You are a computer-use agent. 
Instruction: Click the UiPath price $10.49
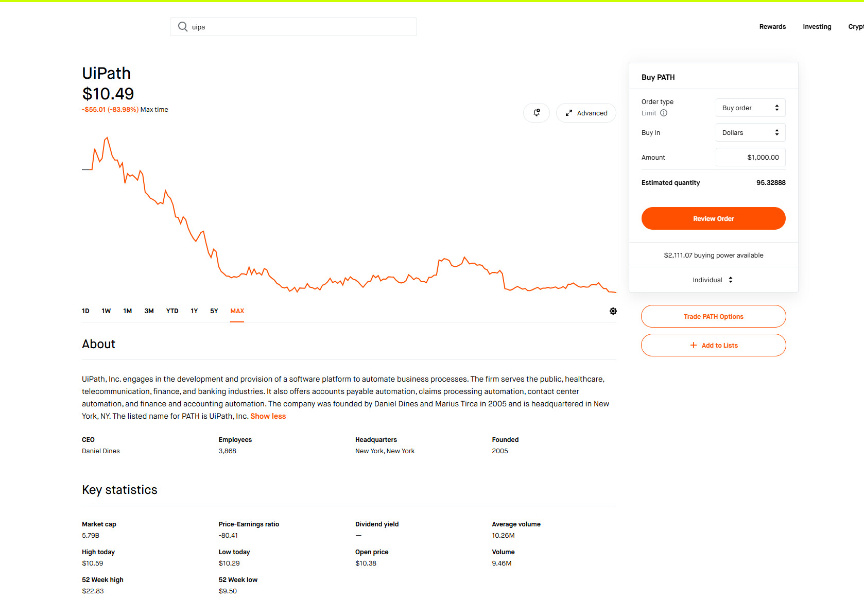[108, 94]
